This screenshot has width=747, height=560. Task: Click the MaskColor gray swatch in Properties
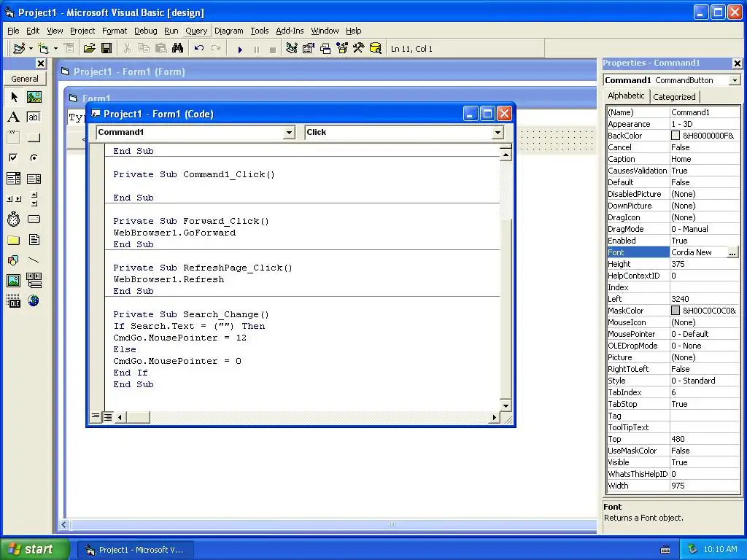point(675,311)
